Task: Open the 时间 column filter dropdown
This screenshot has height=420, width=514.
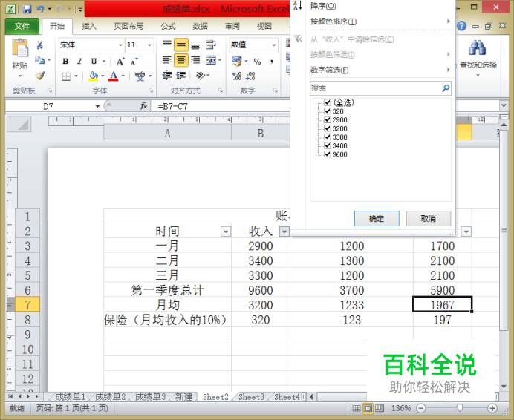Action: point(226,232)
